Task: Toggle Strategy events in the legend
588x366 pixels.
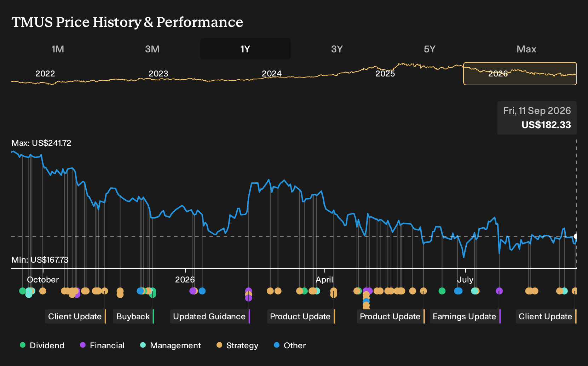Action: [x=237, y=345]
